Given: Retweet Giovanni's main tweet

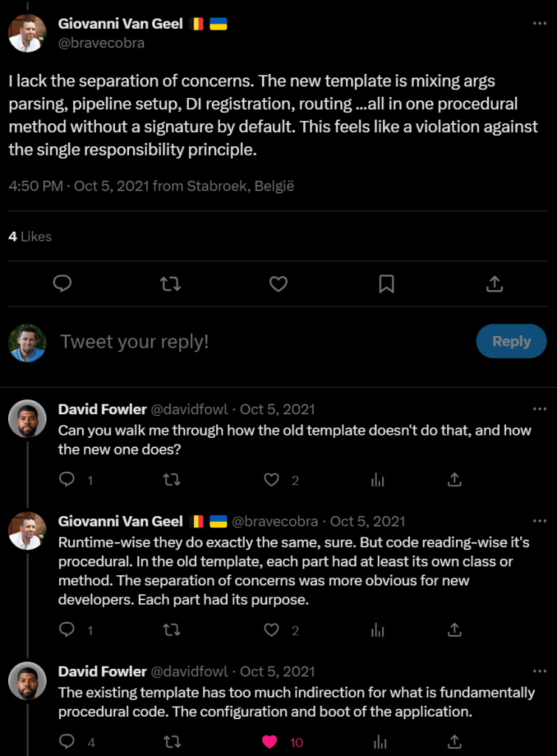Looking at the screenshot, I should [x=170, y=283].
